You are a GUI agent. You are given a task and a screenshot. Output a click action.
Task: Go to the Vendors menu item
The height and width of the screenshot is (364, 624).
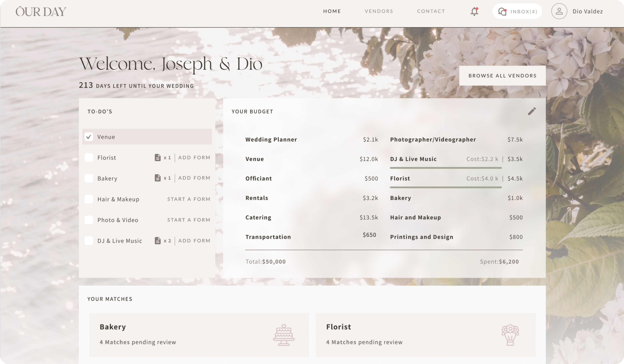[379, 11]
